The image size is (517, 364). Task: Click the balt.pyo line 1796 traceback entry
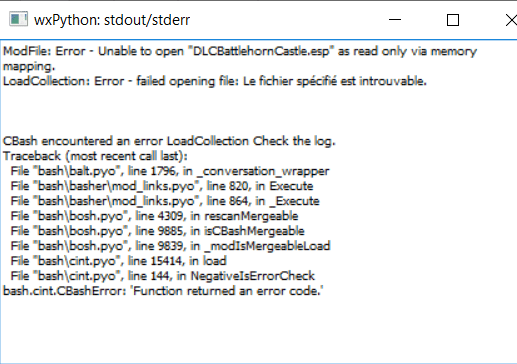170,171
